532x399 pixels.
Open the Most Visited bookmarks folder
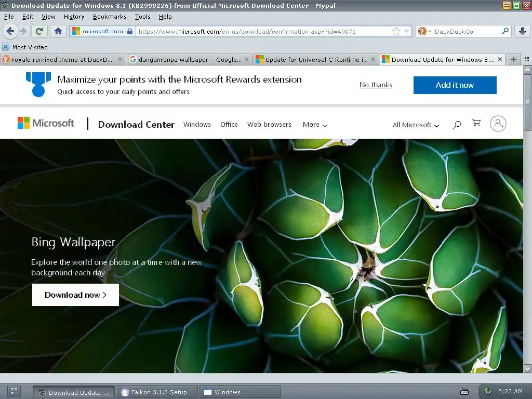(25, 47)
